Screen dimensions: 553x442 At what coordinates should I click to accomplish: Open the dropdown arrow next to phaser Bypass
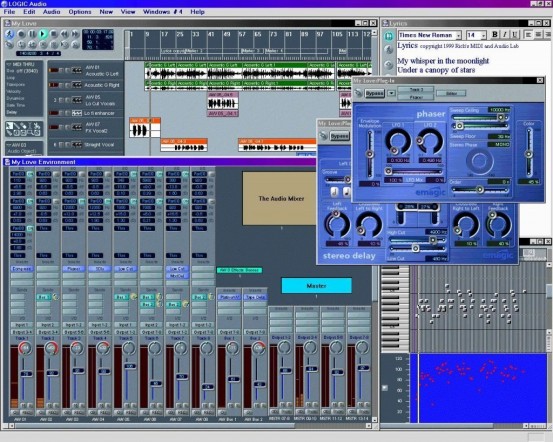pyautogui.click(x=391, y=93)
